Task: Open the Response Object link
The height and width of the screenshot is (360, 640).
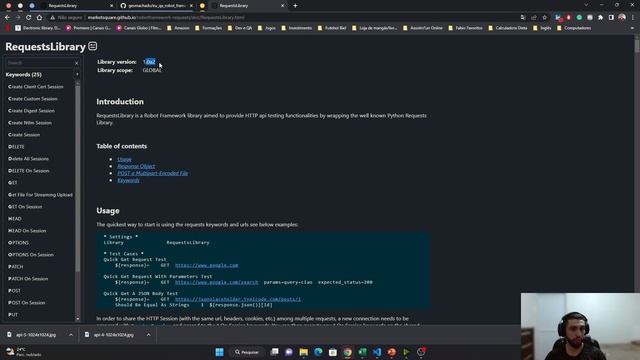Action: [x=136, y=166]
